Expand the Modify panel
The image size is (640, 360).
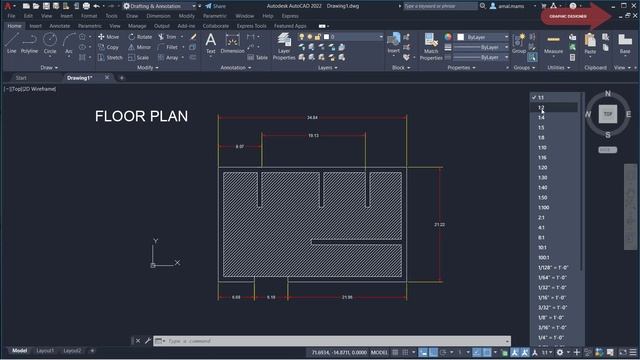[x=148, y=68]
